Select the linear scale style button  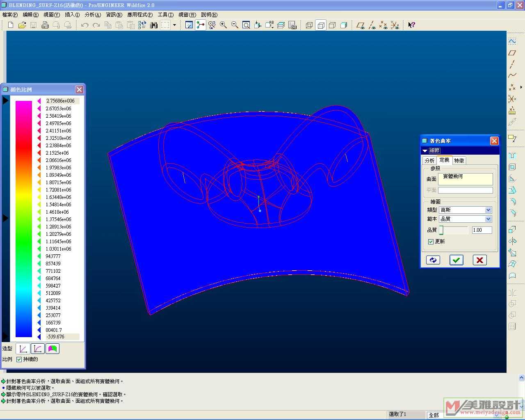click(x=23, y=349)
